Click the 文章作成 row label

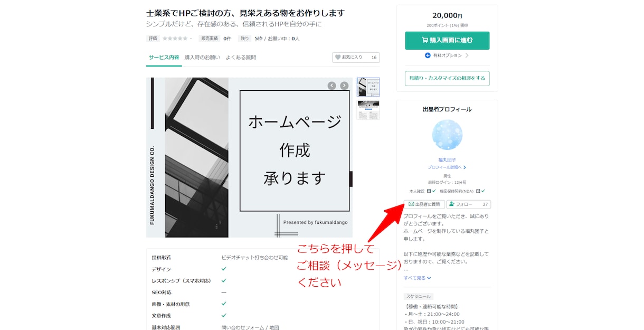(x=162, y=315)
